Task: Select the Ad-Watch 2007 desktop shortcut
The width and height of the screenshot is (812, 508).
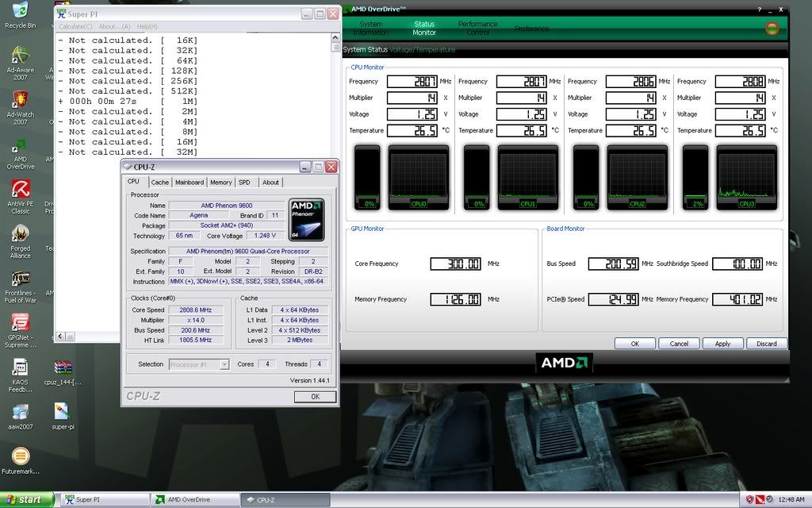Action: coord(20,108)
